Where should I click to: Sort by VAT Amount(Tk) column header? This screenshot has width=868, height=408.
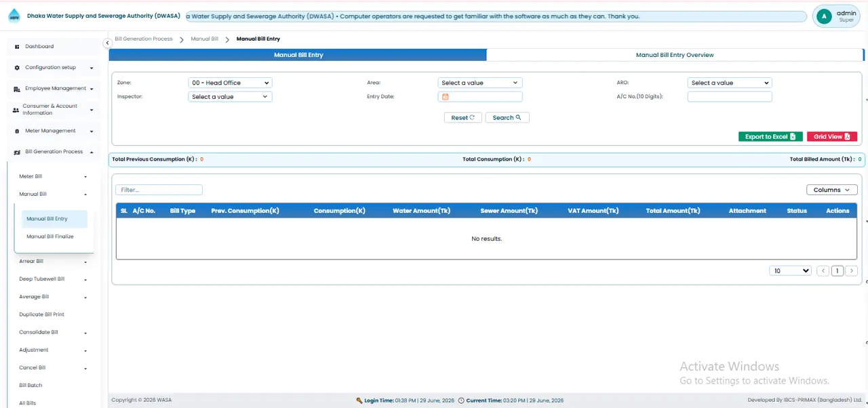[x=593, y=211]
